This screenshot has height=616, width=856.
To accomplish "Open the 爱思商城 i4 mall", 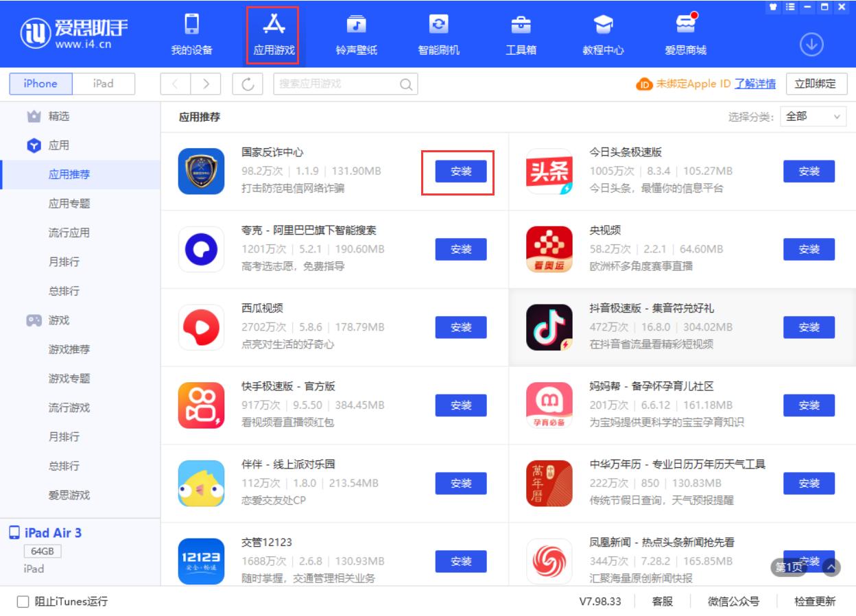I will [x=686, y=34].
